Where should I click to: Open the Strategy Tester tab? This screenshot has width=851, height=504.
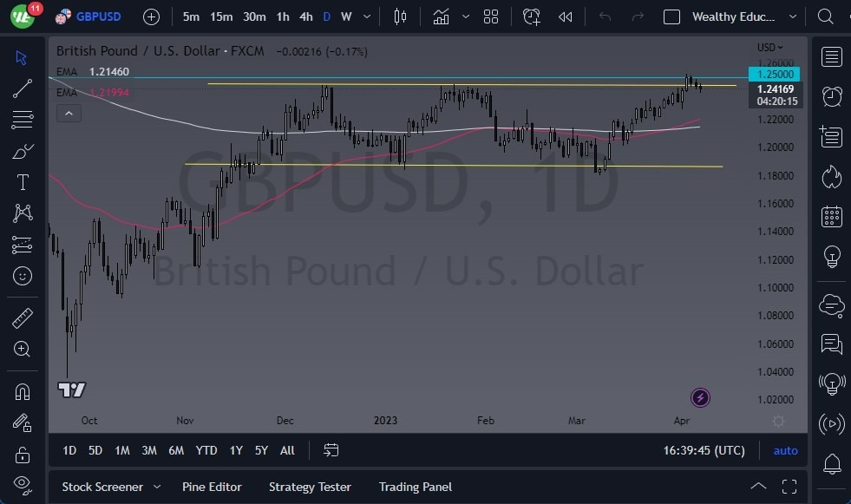(310, 487)
